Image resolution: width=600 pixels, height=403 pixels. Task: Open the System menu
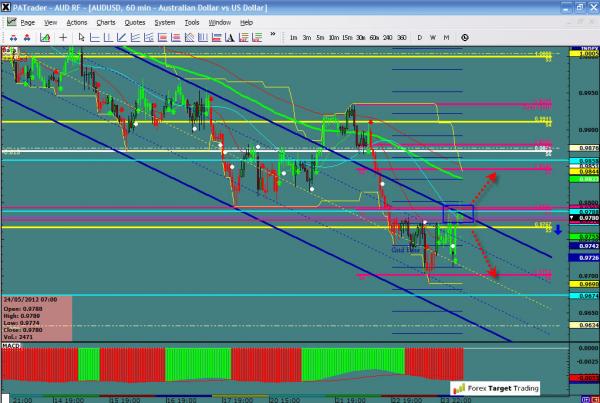point(165,22)
